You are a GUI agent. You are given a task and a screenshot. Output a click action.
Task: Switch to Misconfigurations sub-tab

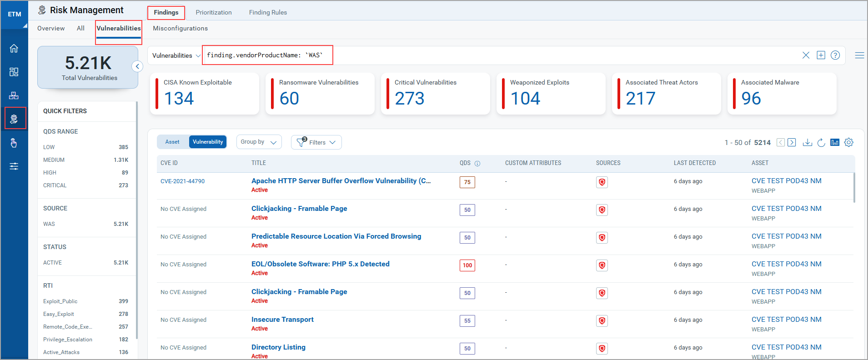(181, 28)
